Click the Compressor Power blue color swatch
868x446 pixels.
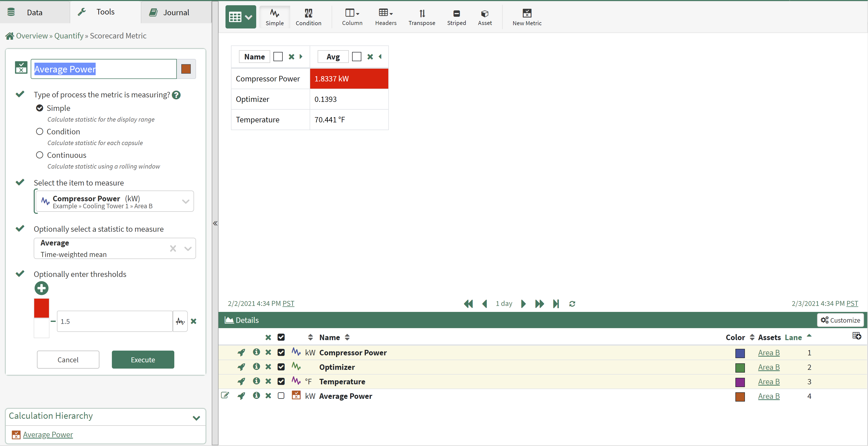coord(740,353)
